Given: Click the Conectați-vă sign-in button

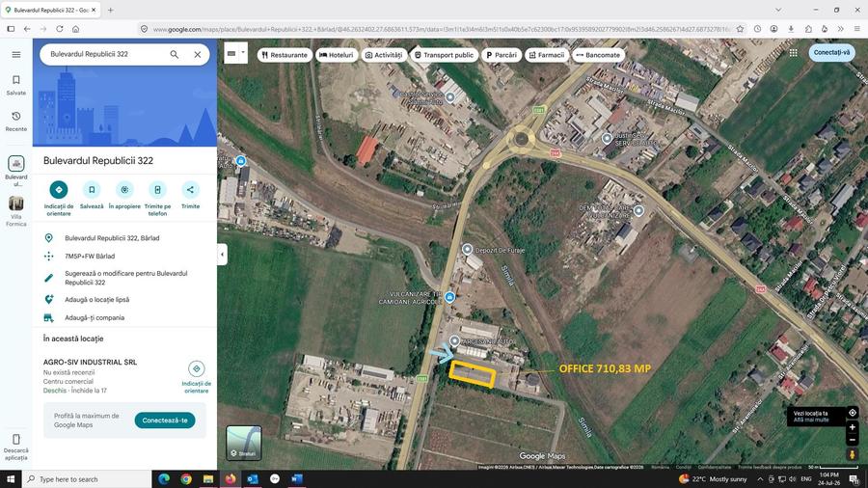Looking at the screenshot, I should click(x=831, y=53).
